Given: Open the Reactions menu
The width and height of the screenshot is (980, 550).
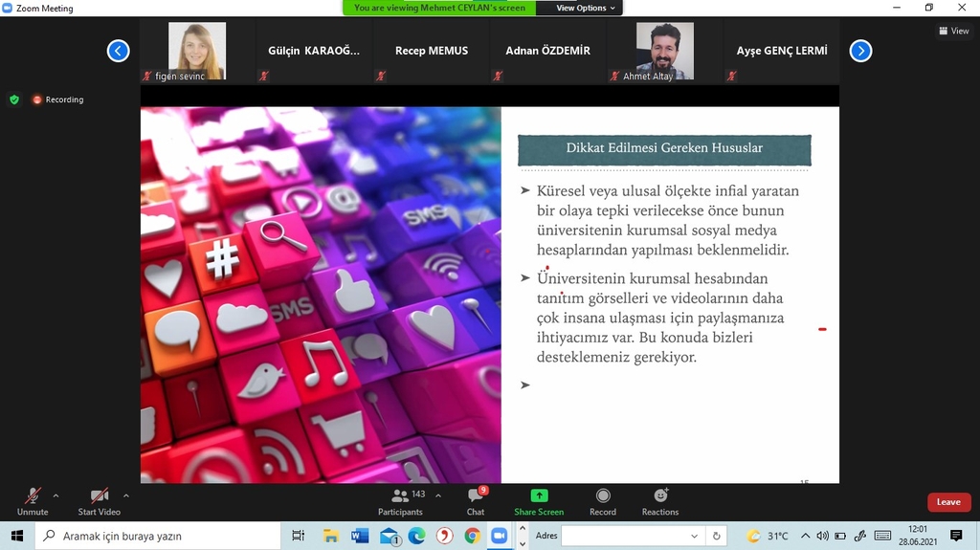Looking at the screenshot, I should click(x=660, y=502).
